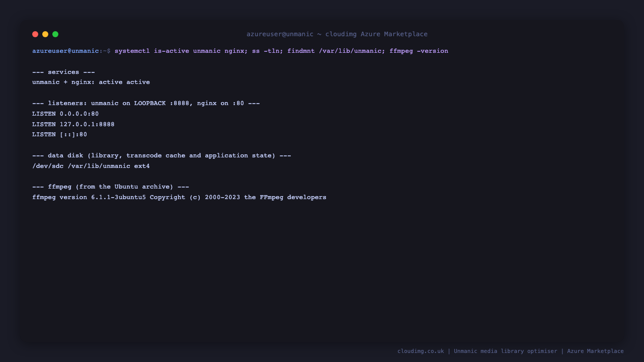644x362 pixels.
Task: Click the '--- data disk' heading line
Action: 162,155
